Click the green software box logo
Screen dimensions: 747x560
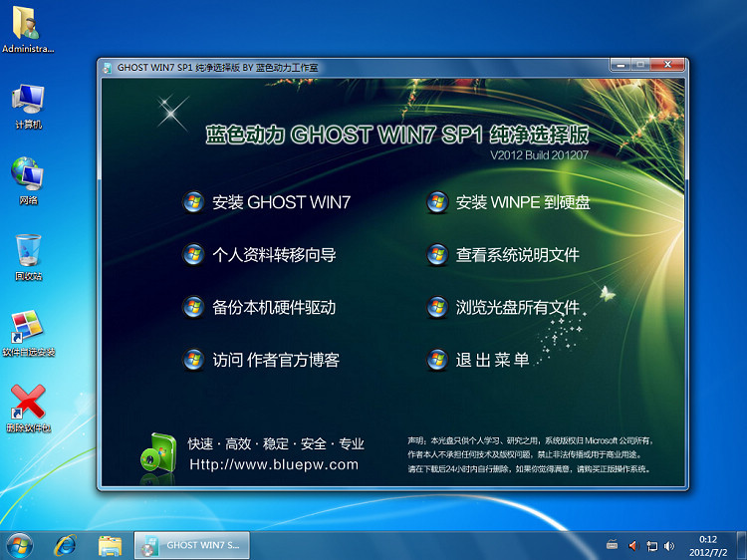pyautogui.click(x=157, y=453)
